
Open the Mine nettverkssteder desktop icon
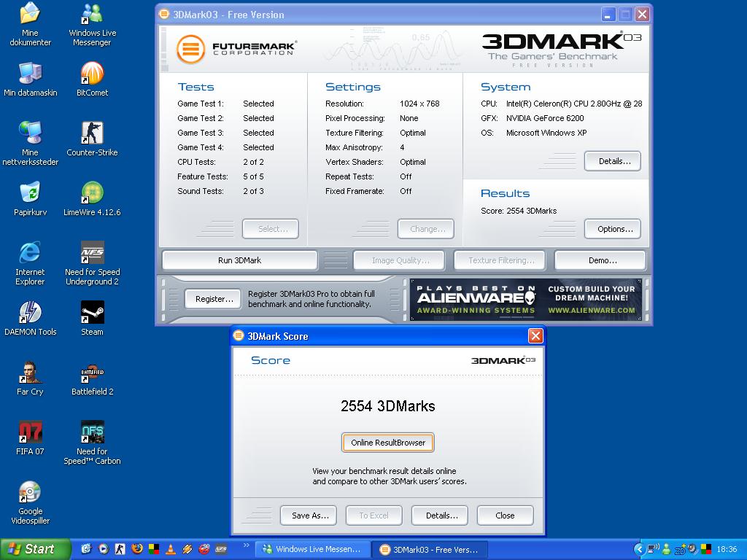tap(30, 143)
